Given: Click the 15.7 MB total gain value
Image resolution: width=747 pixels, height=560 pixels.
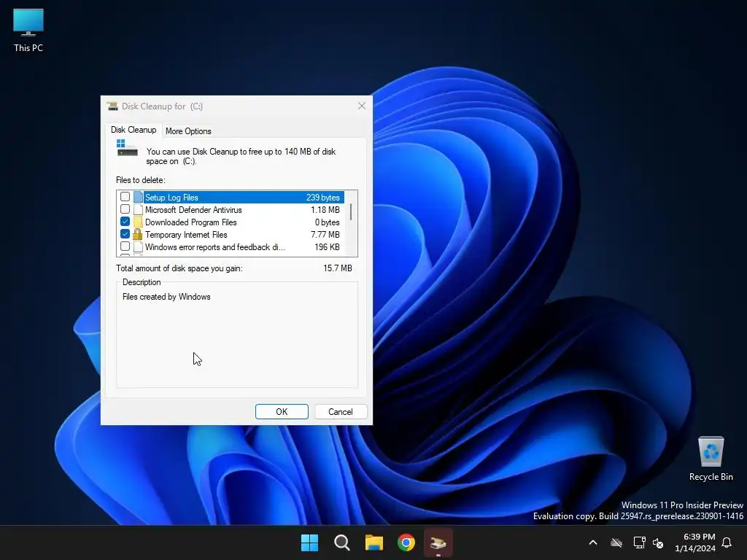Looking at the screenshot, I should [x=338, y=268].
